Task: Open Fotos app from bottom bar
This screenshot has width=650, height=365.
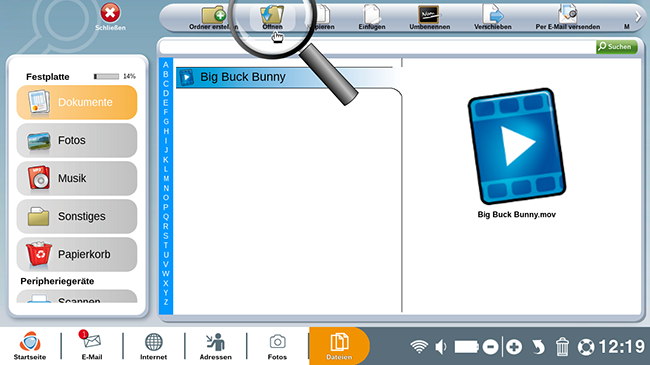Action: [277, 346]
